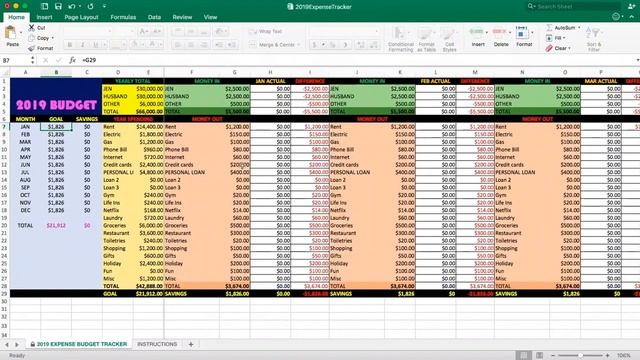This screenshot has width=640, height=360.
Task: Adjust the zoom slider in status bar
Action: click(580, 356)
